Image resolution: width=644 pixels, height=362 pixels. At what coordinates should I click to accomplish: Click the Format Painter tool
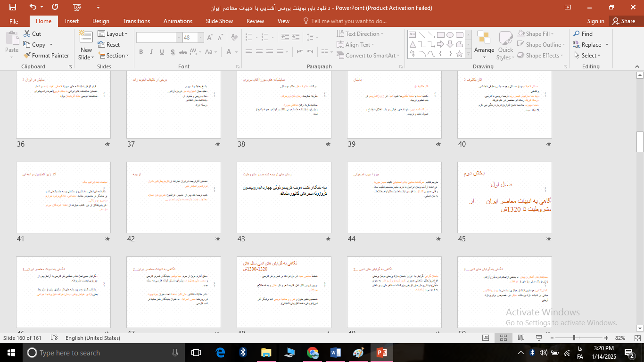click(x=46, y=56)
